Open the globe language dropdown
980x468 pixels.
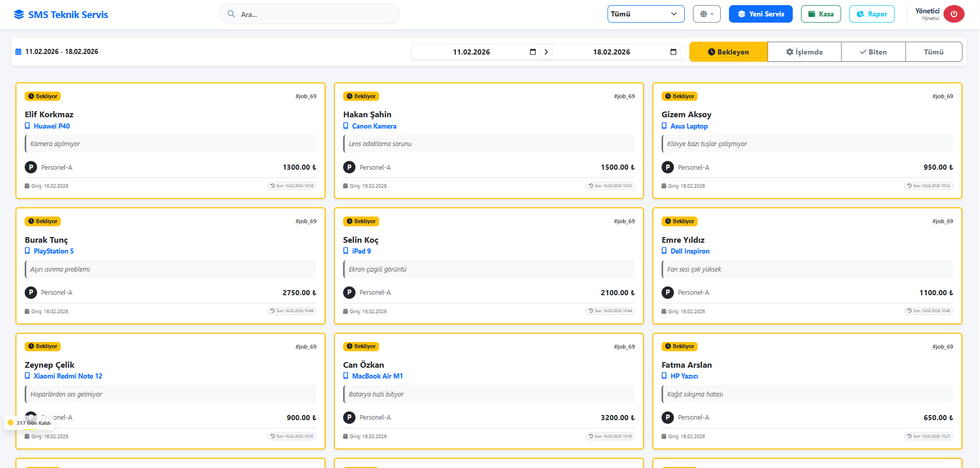coord(706,14)
